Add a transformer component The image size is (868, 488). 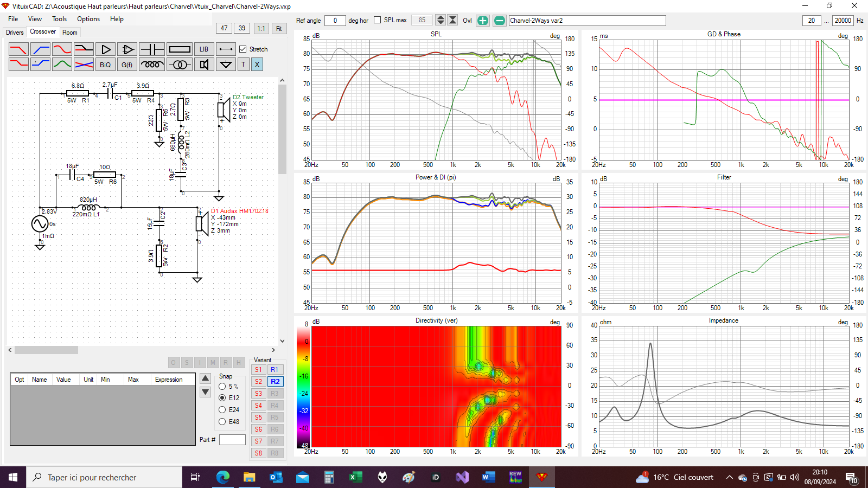(180, 65)
